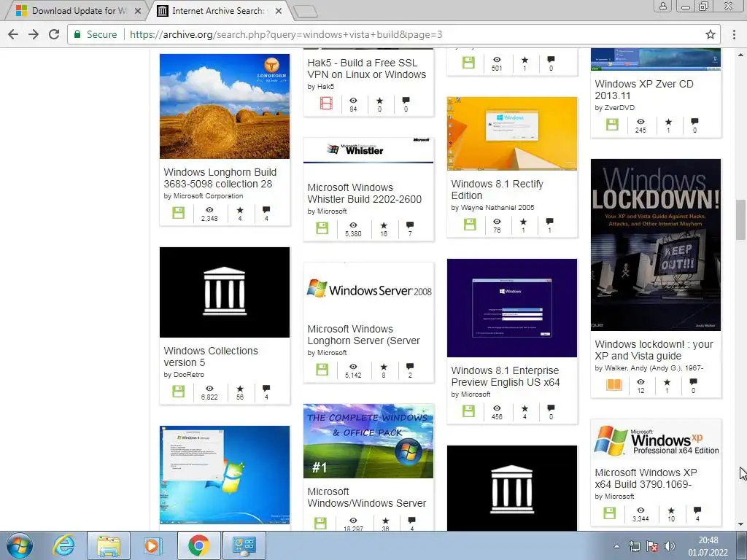Click the volume speaker tray icon
Screen dimensions: 747x560
coord(670,546)
